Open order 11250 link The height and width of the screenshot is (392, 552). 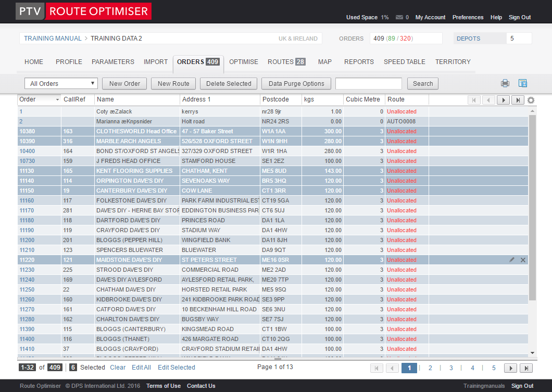[x=27, y=289]
